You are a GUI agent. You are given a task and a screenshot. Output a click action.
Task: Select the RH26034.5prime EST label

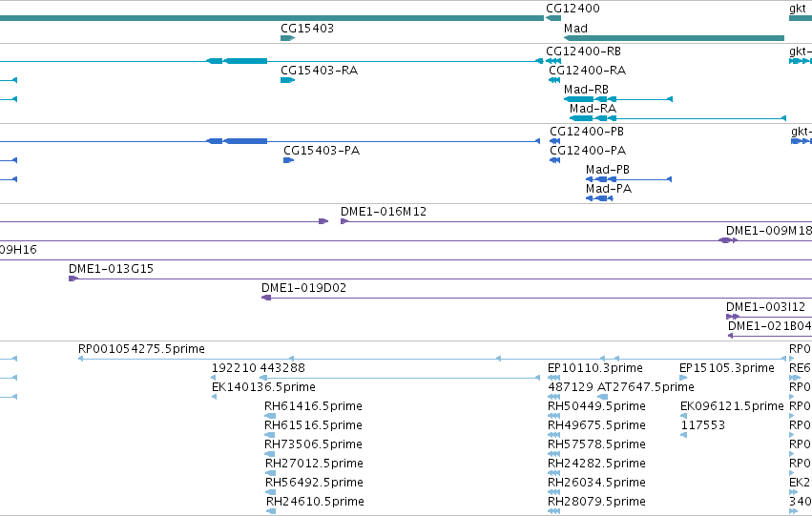click(596, 483)
